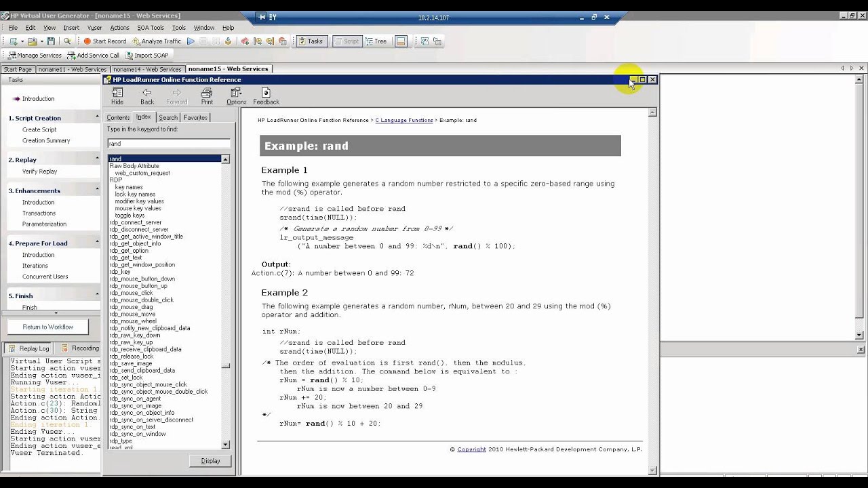
Task: Click the Return to Workflow button
Action: click(47, 327)
